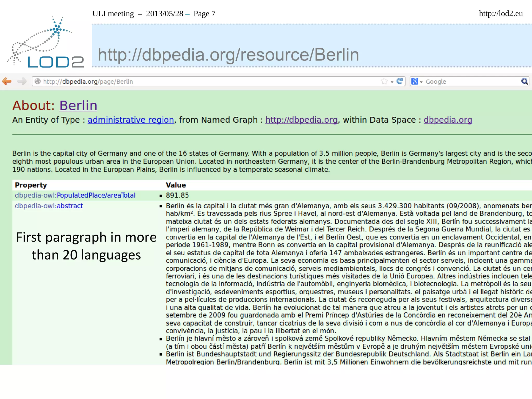Click the reload page icon
Screen dimensions: 532x399
(x=400, y=81)
